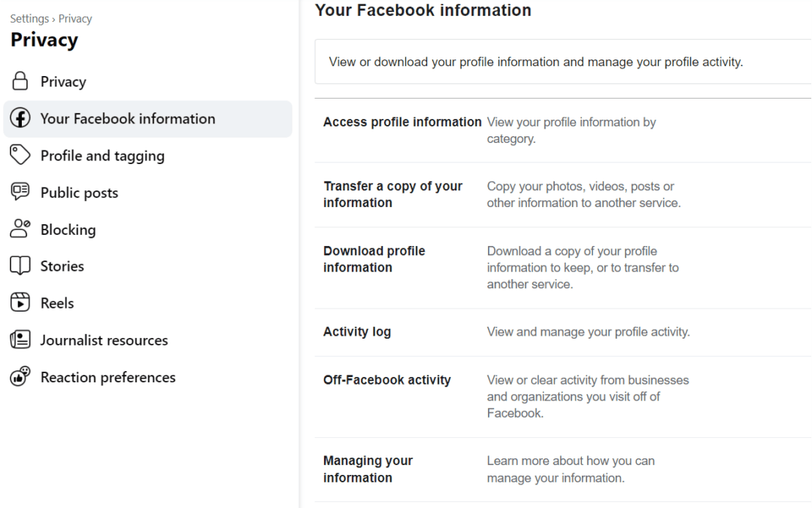812x508 pixels.
Task: Select Public posts in sidebar
Action: click(79, 193)
